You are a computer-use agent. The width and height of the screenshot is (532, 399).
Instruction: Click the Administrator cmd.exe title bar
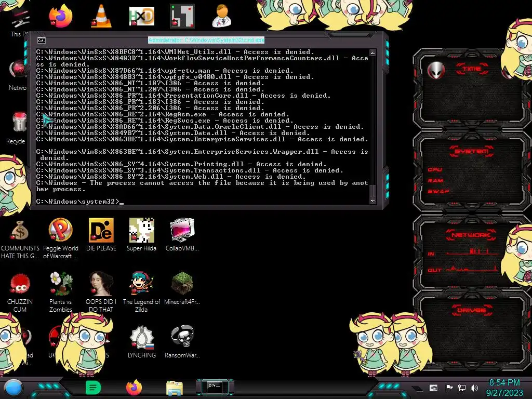tap(206, 40)
